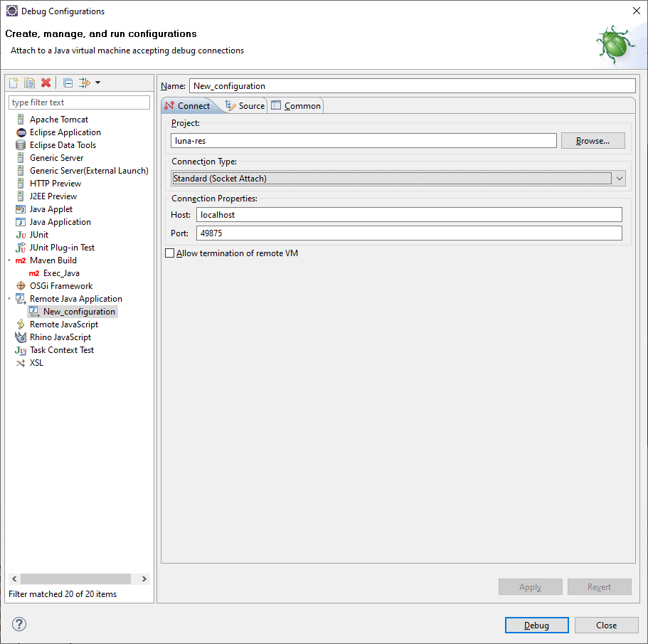Collapse the Remote Java Application node

click(9, 299)
